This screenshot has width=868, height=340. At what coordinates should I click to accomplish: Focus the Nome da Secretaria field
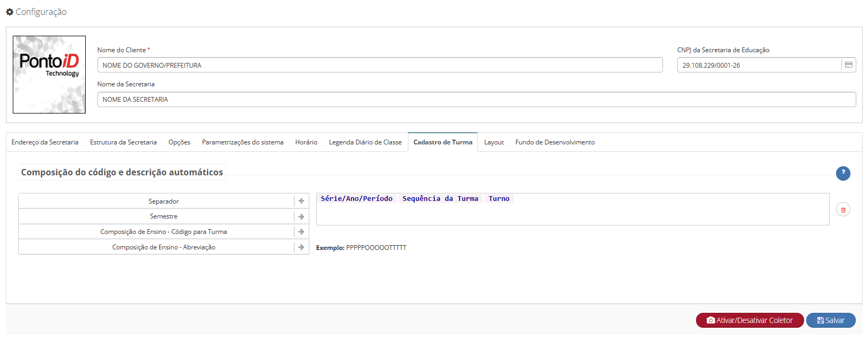click(477, 99)
